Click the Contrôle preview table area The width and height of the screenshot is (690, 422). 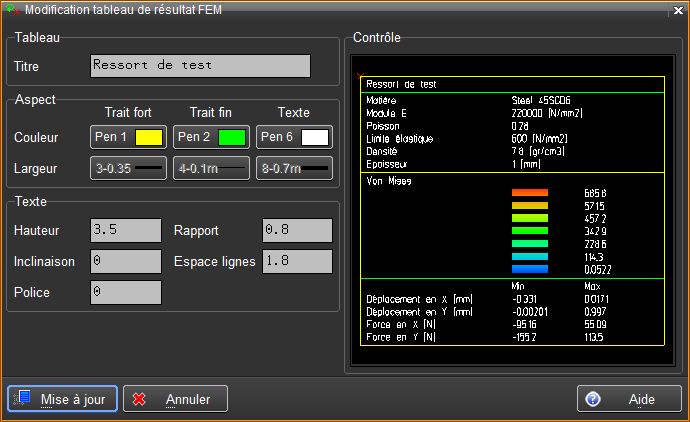coord(511,210)
